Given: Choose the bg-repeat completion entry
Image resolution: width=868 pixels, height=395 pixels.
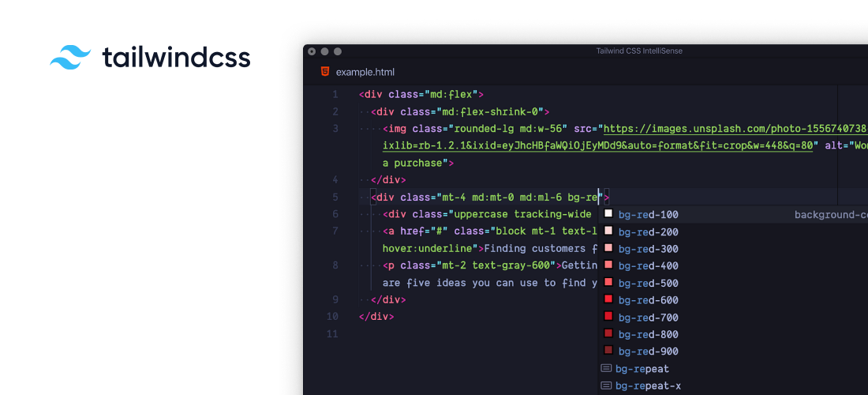Looking at the screenshot, I should pyautogui.click(x=733, y=368).
